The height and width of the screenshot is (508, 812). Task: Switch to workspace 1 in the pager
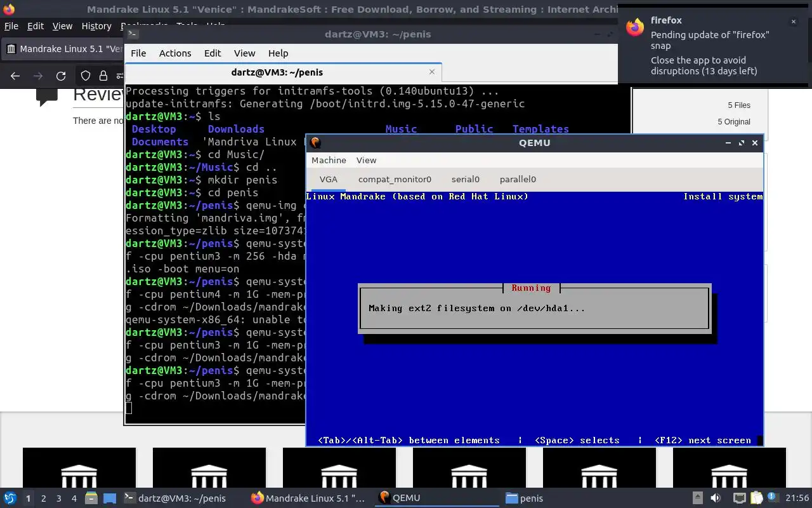pyautogui.click(x=28, y=498)
